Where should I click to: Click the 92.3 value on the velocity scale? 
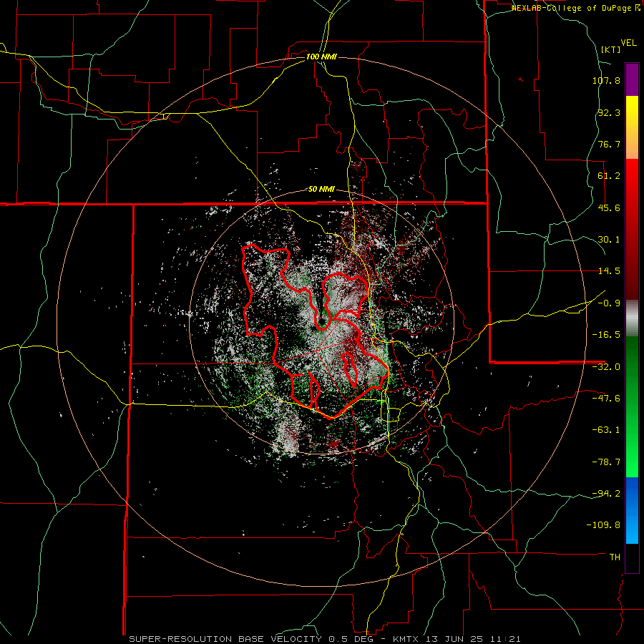coord(609,112)
